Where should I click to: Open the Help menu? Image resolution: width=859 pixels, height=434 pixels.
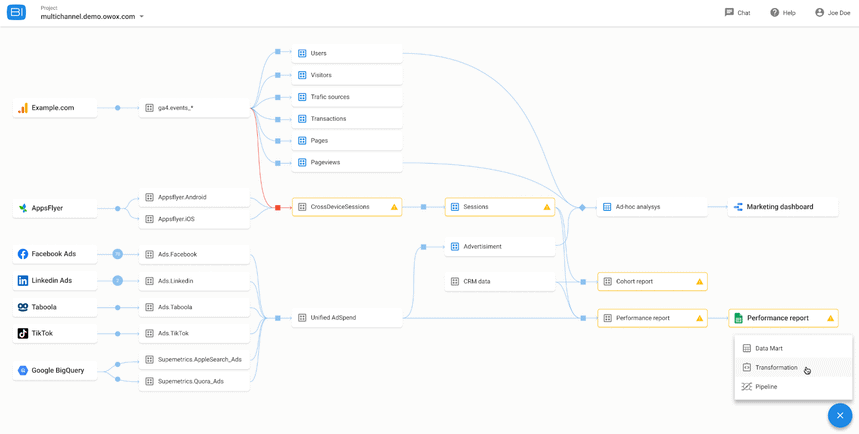tap(783, 13)
